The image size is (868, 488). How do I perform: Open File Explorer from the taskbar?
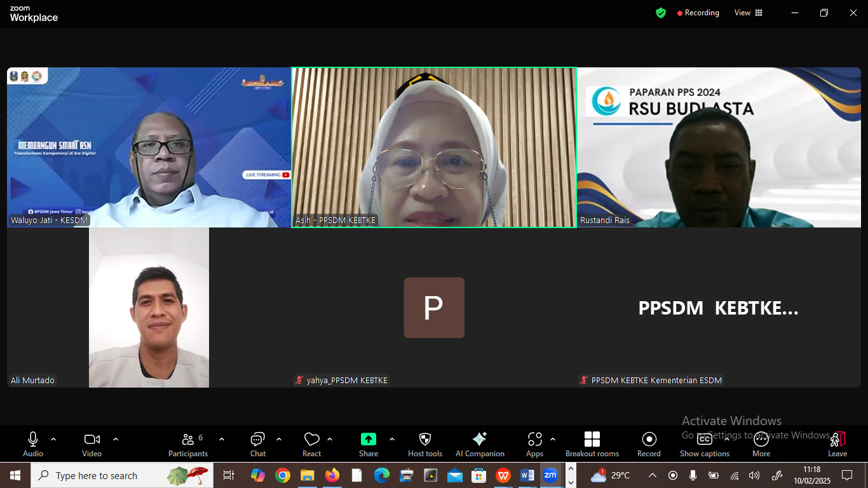(308, 475)
